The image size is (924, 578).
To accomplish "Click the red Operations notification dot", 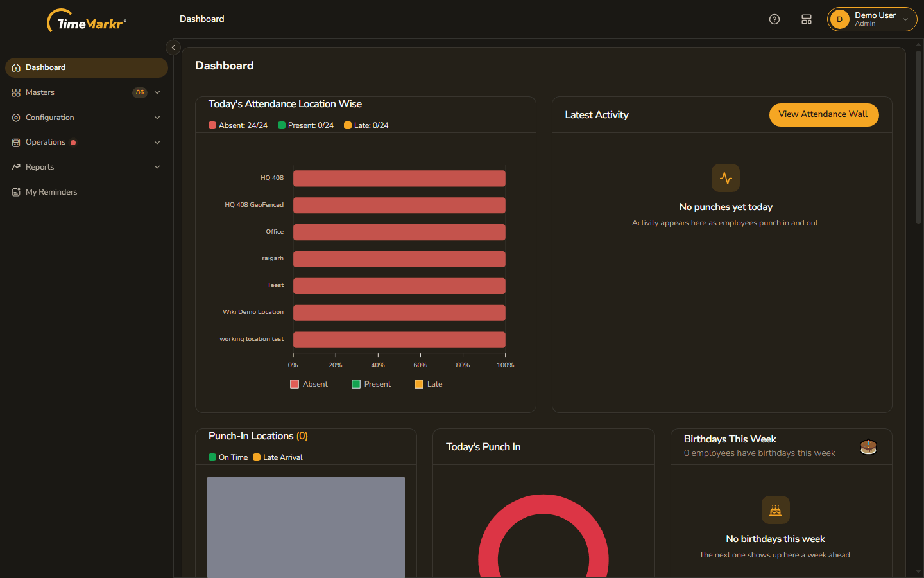I will point(73,143).
